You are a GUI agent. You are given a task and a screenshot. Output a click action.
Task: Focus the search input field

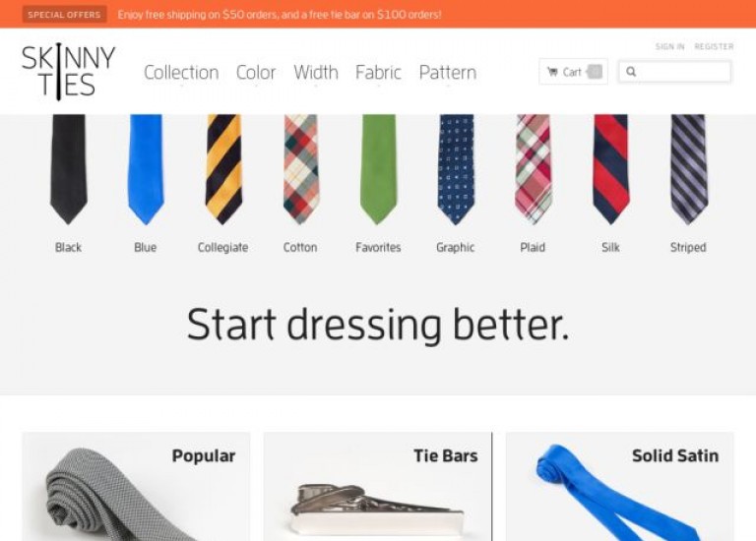tap(675, 72)
